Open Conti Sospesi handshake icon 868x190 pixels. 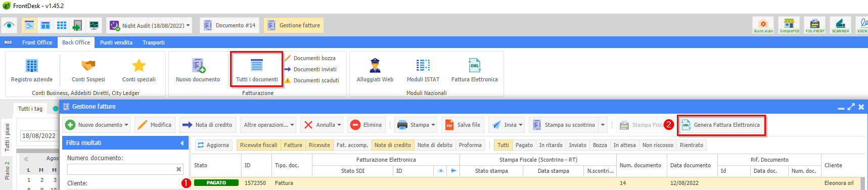(x=88, y=66)
